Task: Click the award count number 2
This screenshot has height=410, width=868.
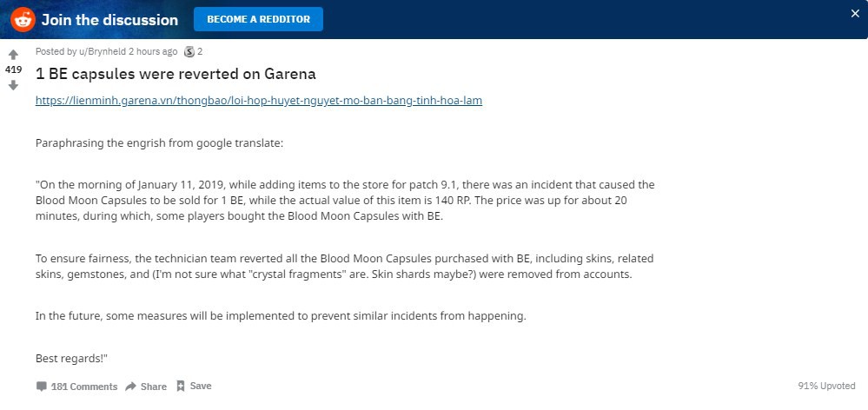Action: click(x=200, y=51)
